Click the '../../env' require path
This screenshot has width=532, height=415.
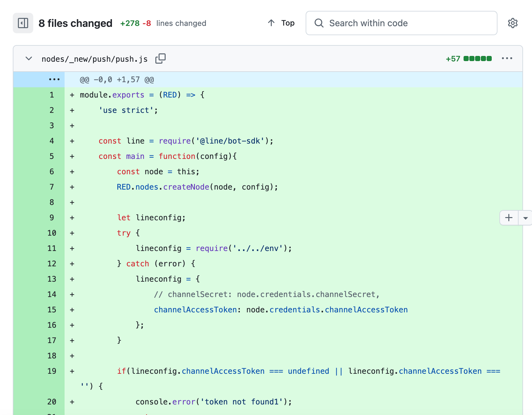(x=258, y=248)
